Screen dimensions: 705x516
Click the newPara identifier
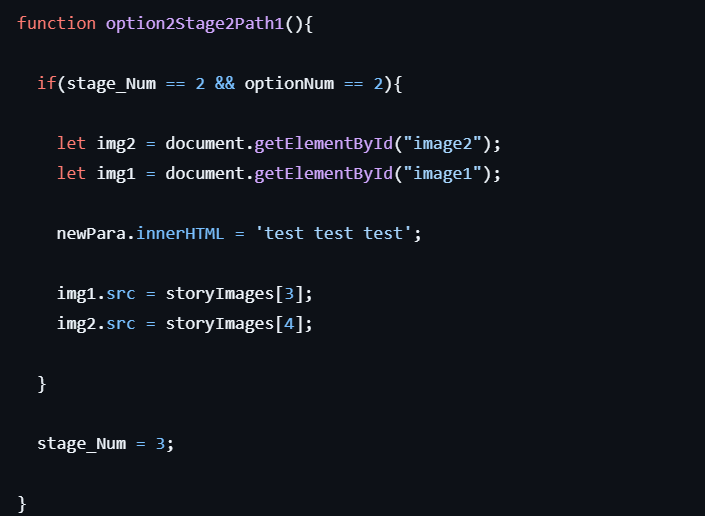92,233
